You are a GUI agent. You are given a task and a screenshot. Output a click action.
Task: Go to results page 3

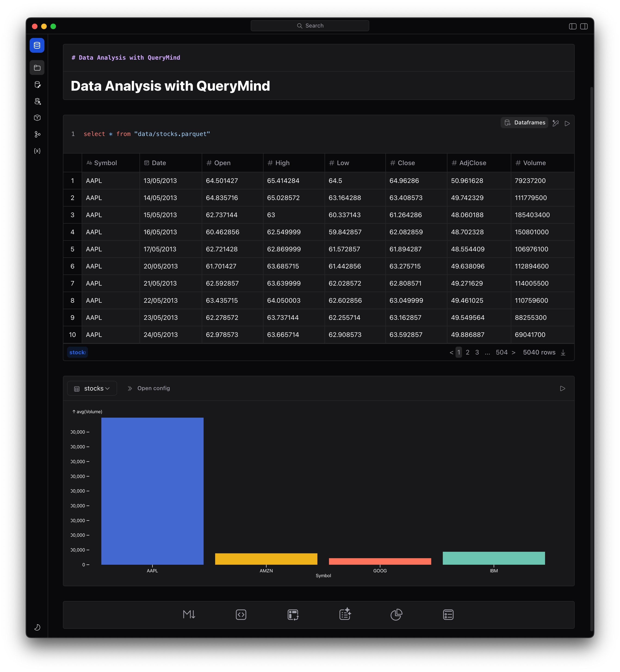pos(477,352)
